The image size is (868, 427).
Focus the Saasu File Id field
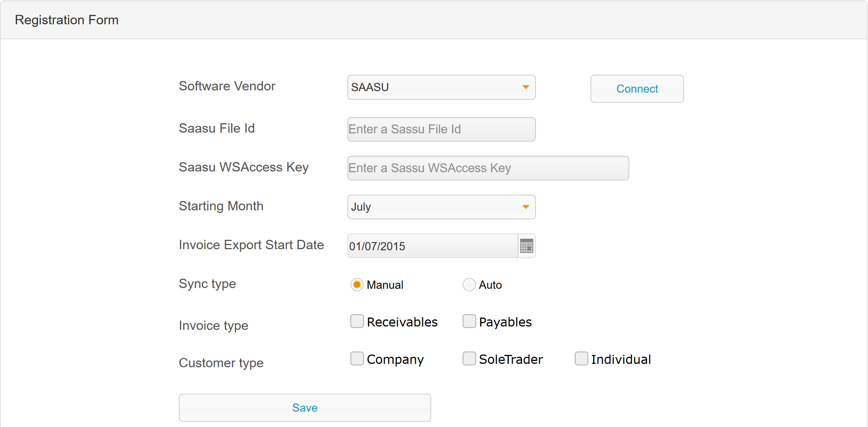(x=441, y=129)
